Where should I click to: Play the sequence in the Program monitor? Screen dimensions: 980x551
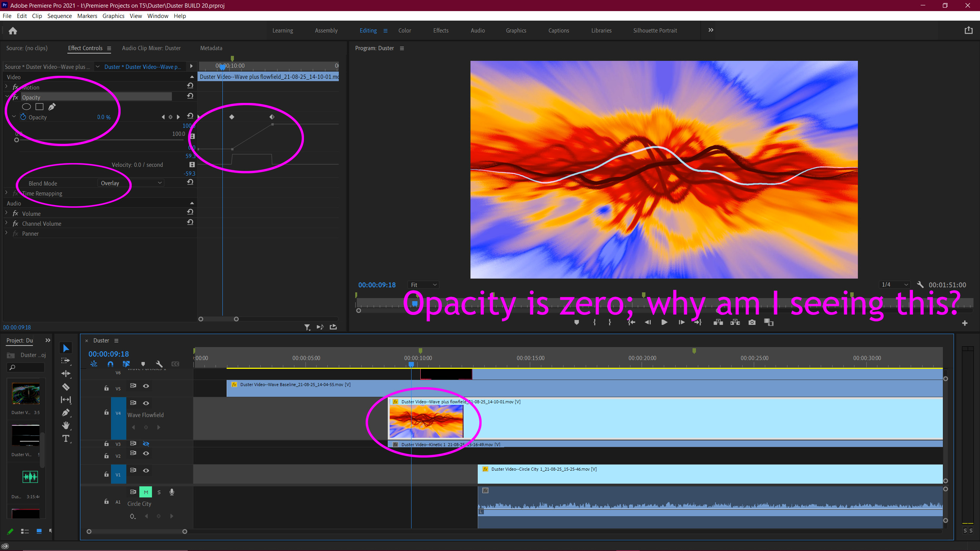point(664,322)
